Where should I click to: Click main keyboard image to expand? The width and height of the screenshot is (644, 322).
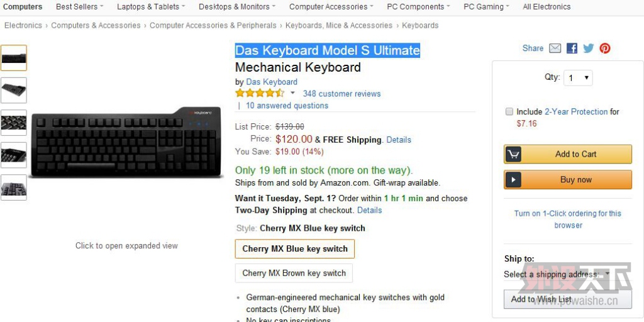pos(126,142)
